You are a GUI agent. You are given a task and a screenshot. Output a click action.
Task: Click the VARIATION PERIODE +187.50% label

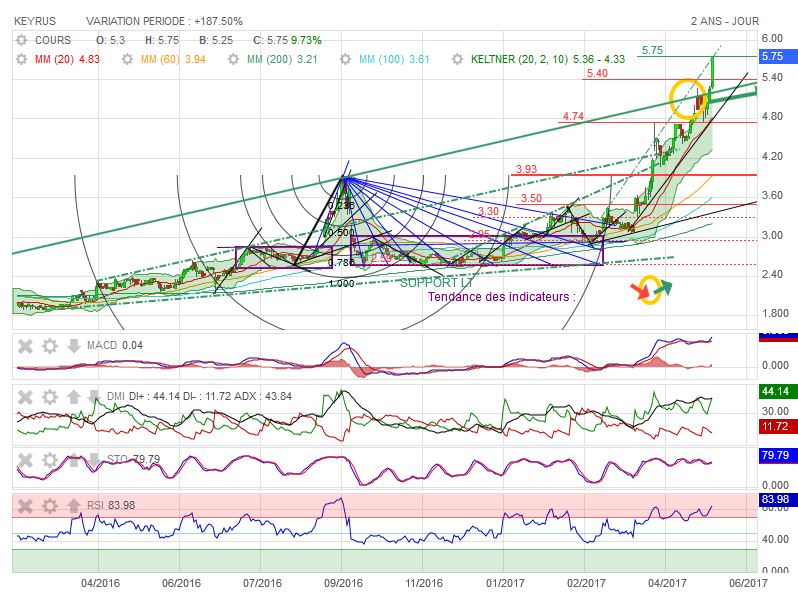click(x=164, y=21)
